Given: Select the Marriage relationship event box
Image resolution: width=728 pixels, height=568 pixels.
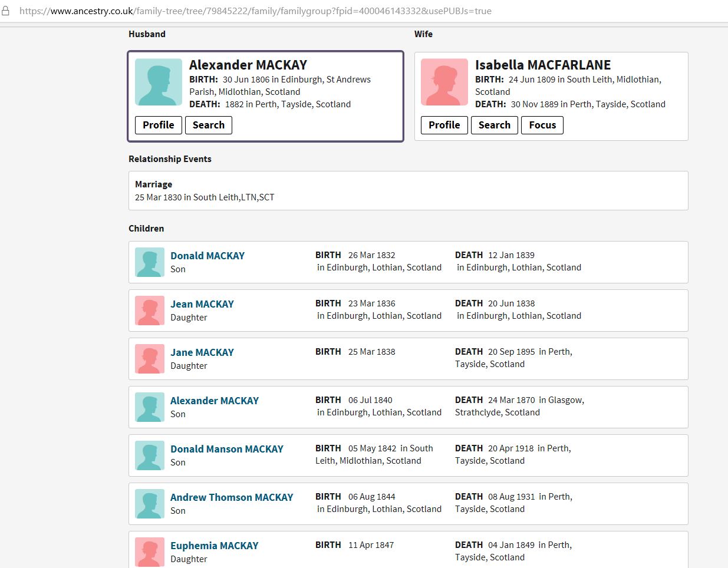Looking at the screenshot, I should (x=408, y=190).
